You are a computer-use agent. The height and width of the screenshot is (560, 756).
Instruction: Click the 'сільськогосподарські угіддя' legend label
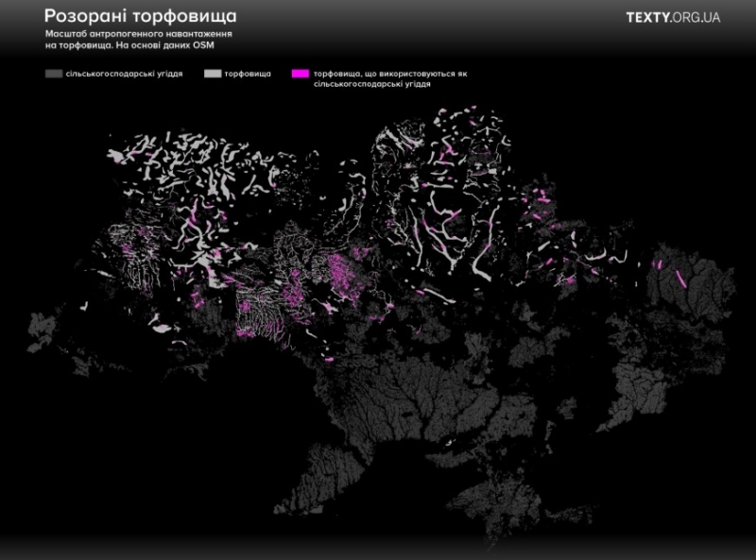point(124,73)
